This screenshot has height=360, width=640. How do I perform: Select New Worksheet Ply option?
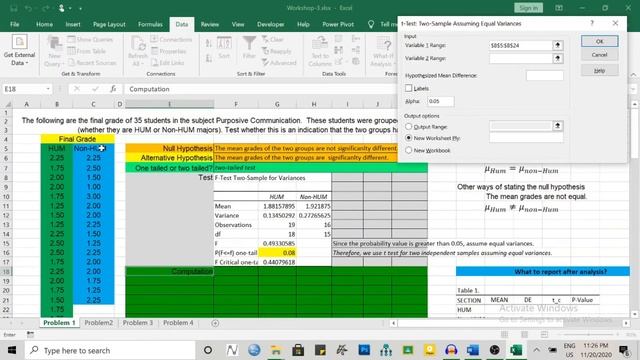(409, 138)
